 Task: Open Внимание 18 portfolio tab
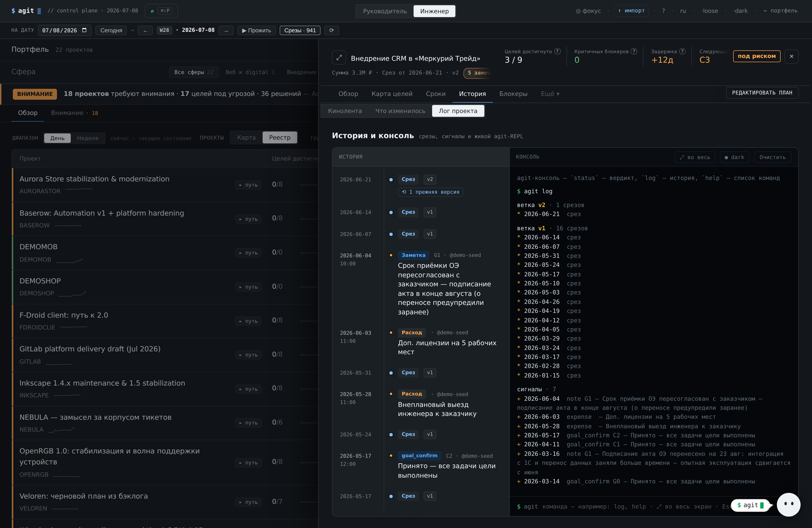(x=74, y=113)
